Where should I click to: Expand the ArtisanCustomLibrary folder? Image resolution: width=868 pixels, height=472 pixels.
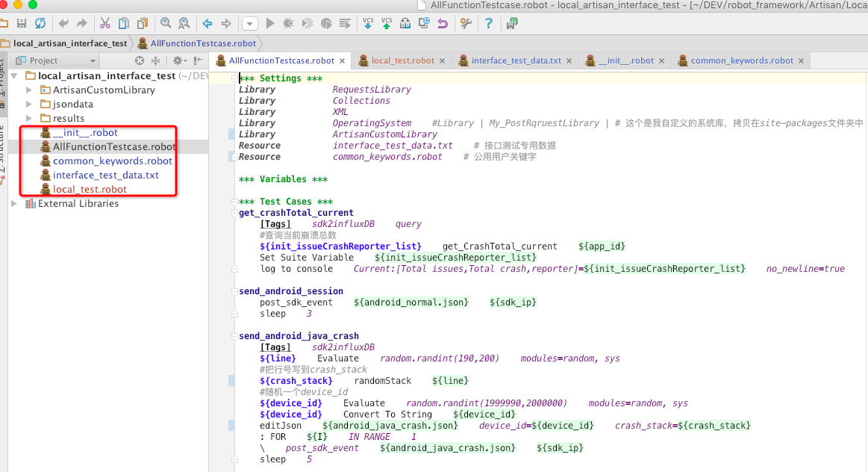click(29, 90)
